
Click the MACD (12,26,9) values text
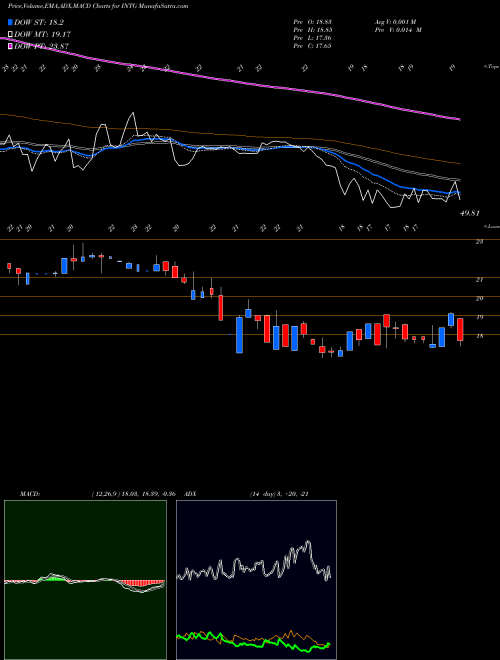(x=133, y=494)
